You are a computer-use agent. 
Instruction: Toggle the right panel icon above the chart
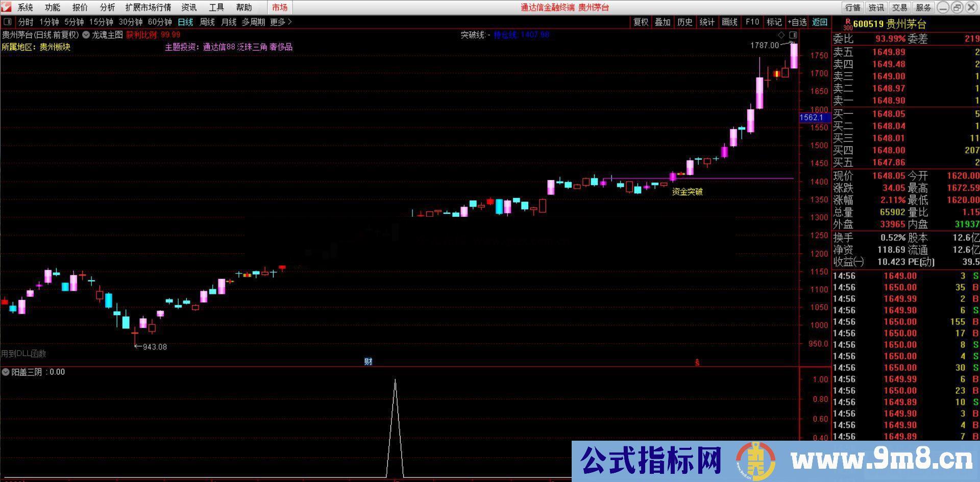click(x=793, y=35)
